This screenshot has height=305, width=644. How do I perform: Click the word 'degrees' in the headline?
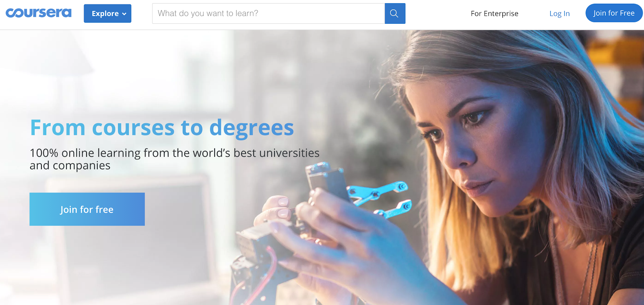[x=252, y=129]
